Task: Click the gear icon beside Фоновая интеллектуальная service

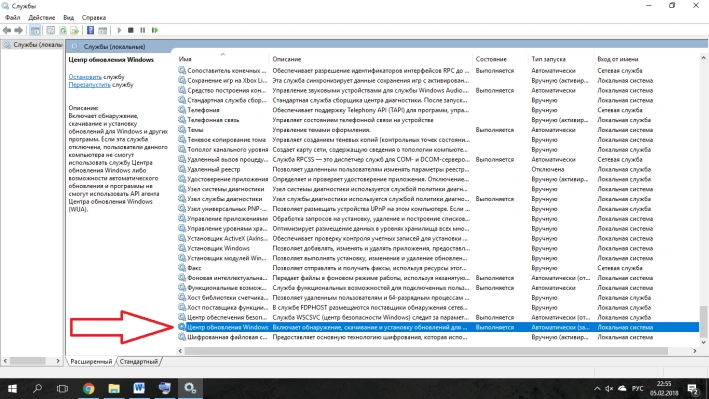Action: click(x=182, y=278)
